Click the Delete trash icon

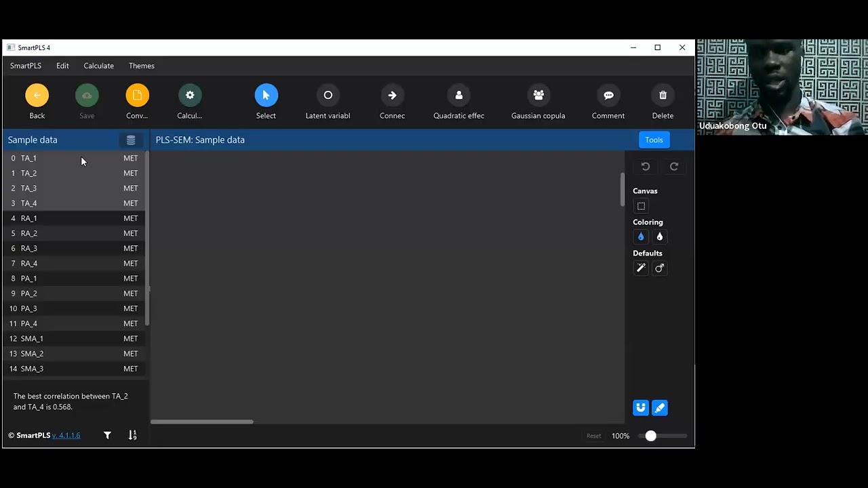pos(663,96)
